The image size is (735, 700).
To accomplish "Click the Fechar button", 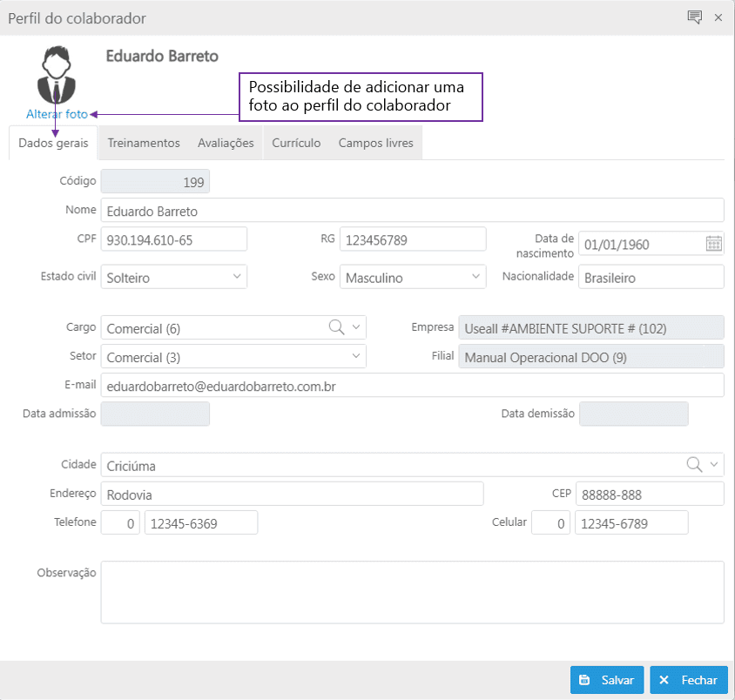I will (x=689, y=680).
